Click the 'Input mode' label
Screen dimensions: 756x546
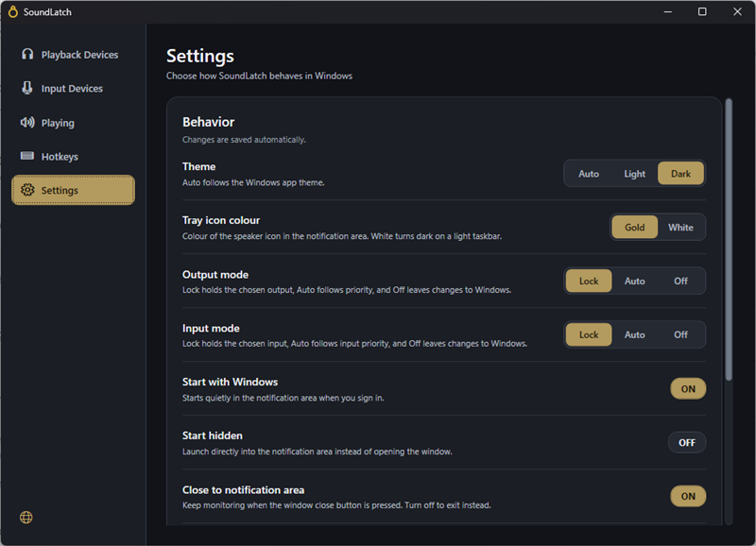pyautogui.click(x=211, y=328)
